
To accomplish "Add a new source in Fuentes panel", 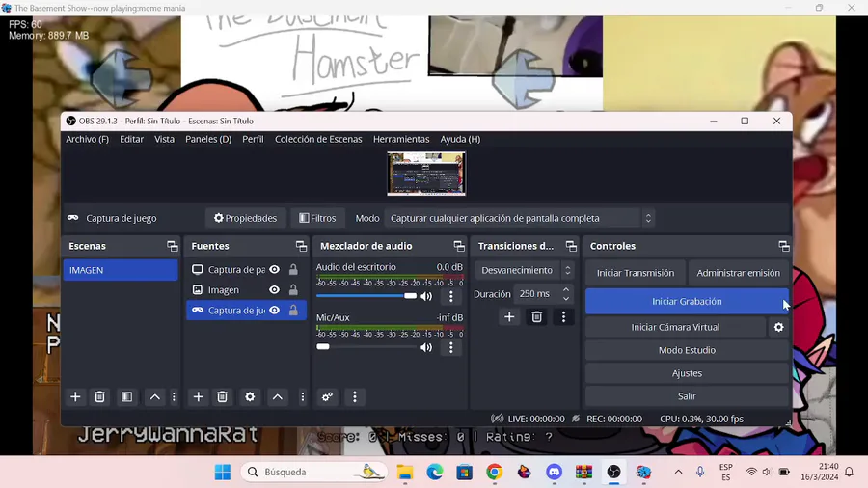I will tap(198, 396).
